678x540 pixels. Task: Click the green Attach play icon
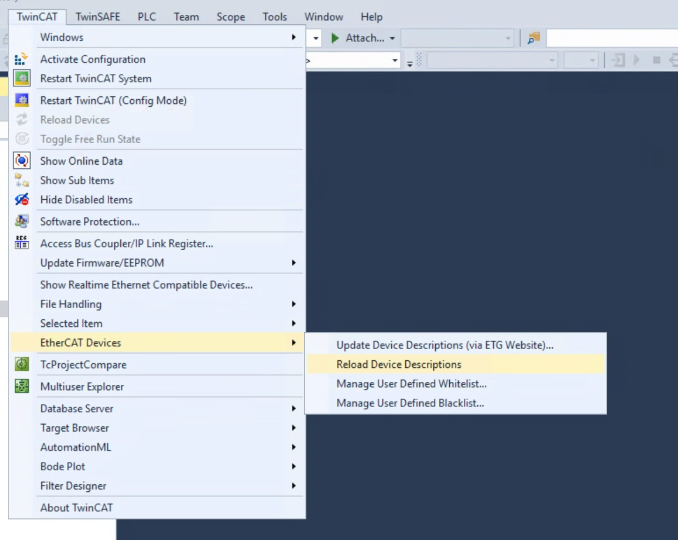tap(335, 38)
